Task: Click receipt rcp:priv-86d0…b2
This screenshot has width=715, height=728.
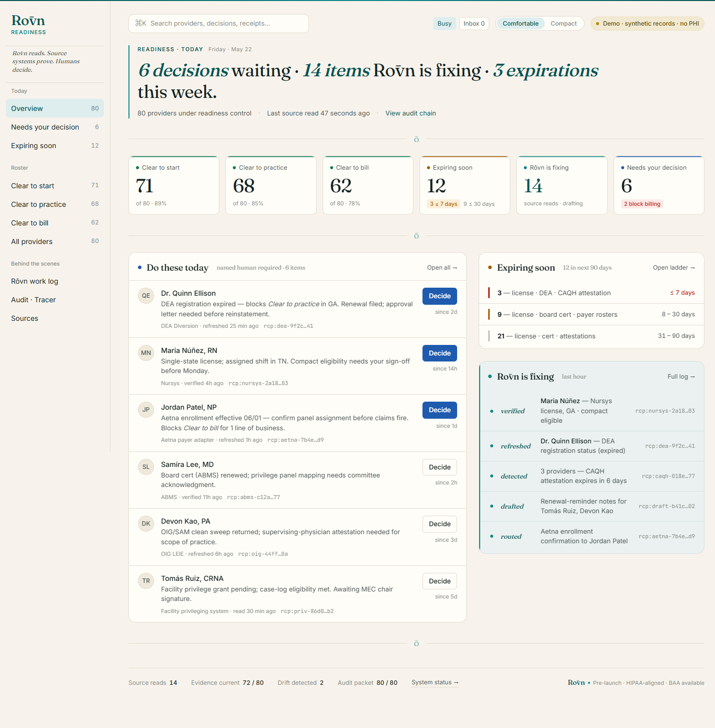Action: click(307, 612)
